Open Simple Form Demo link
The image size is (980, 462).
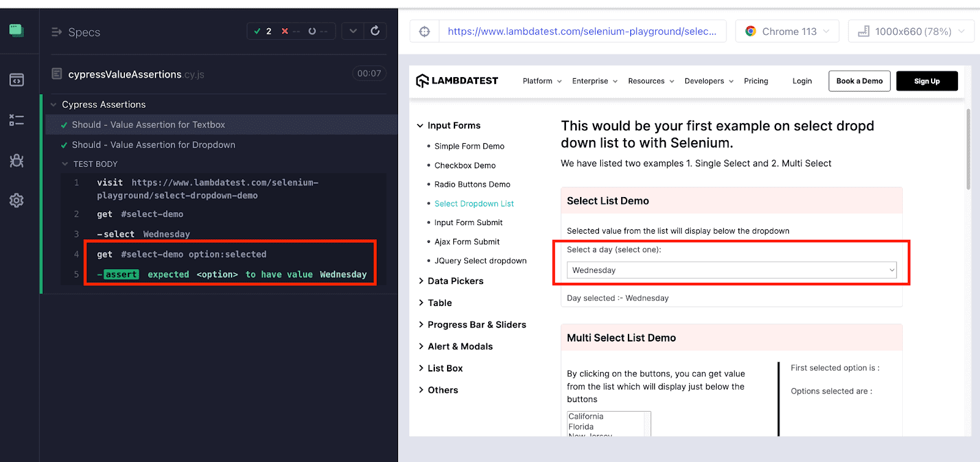pos(469,146)
